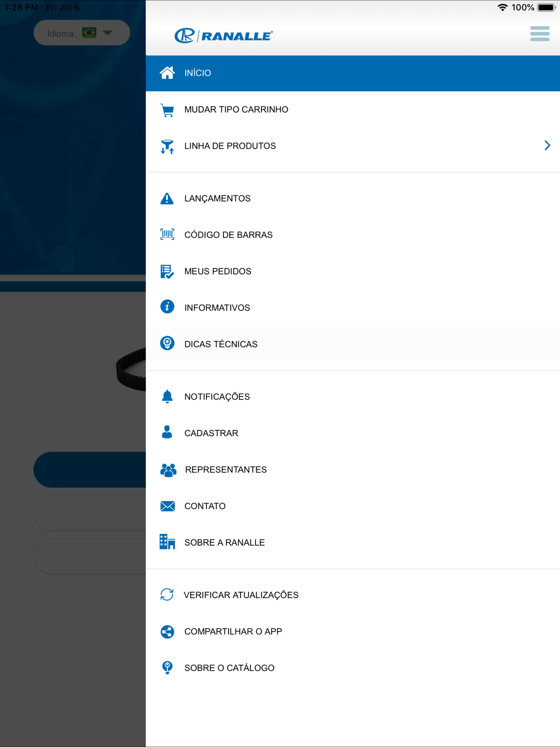Open LINHA DE PRODUTOS menu item
The image size is (560, 747).
pos(353,146)
